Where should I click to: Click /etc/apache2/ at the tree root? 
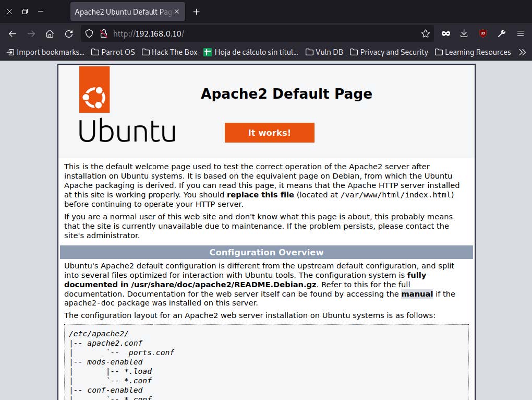coord(99,334)
